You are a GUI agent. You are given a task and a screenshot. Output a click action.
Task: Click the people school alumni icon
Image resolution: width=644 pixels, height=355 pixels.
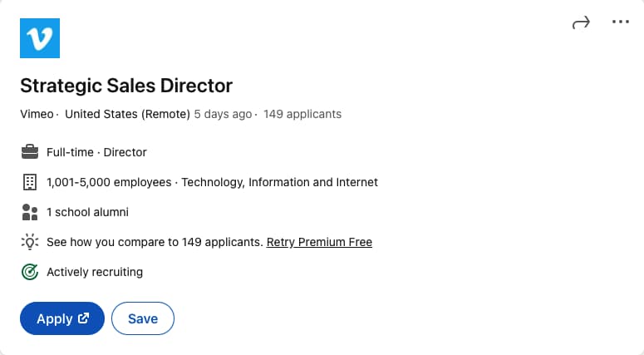[x=30, y=212]
